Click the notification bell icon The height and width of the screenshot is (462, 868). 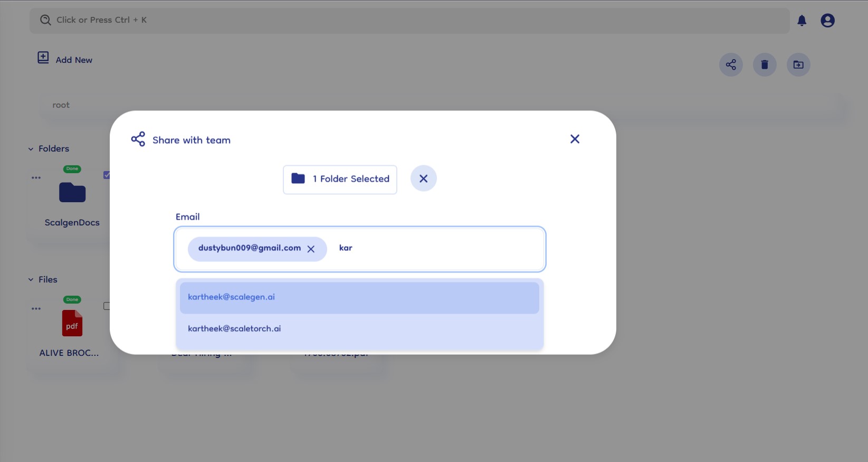pos(802,21)
